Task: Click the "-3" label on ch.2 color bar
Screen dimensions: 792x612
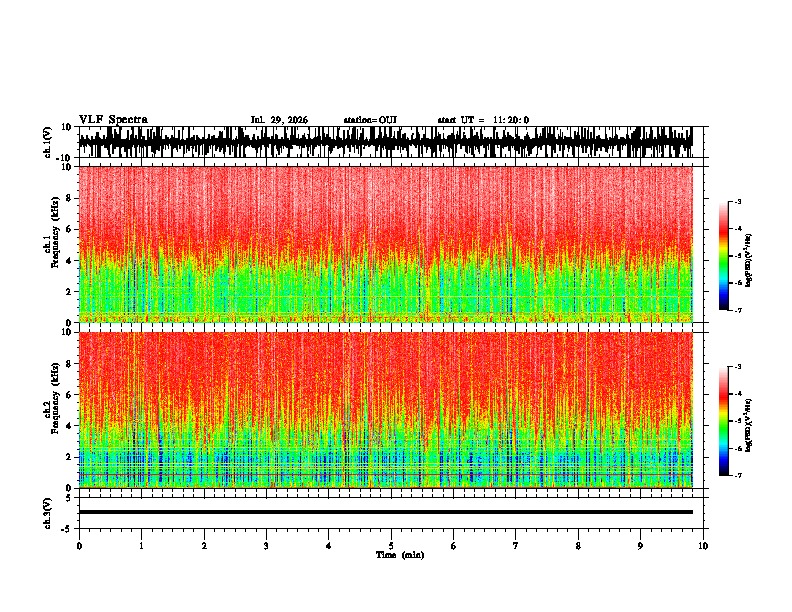Action: [x=738, y=367]
